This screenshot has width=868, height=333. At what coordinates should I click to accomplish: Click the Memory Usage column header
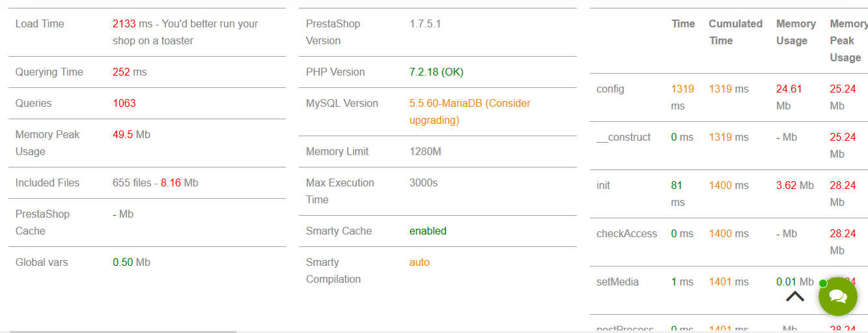point(796,32)
